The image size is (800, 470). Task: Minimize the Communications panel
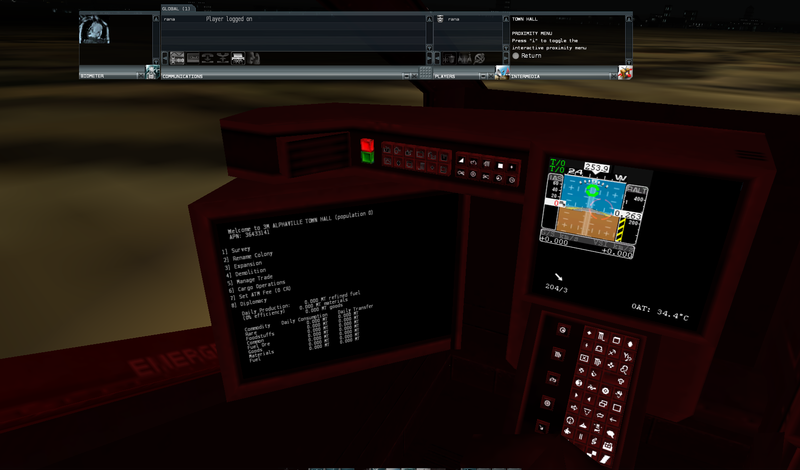point(406,76)
